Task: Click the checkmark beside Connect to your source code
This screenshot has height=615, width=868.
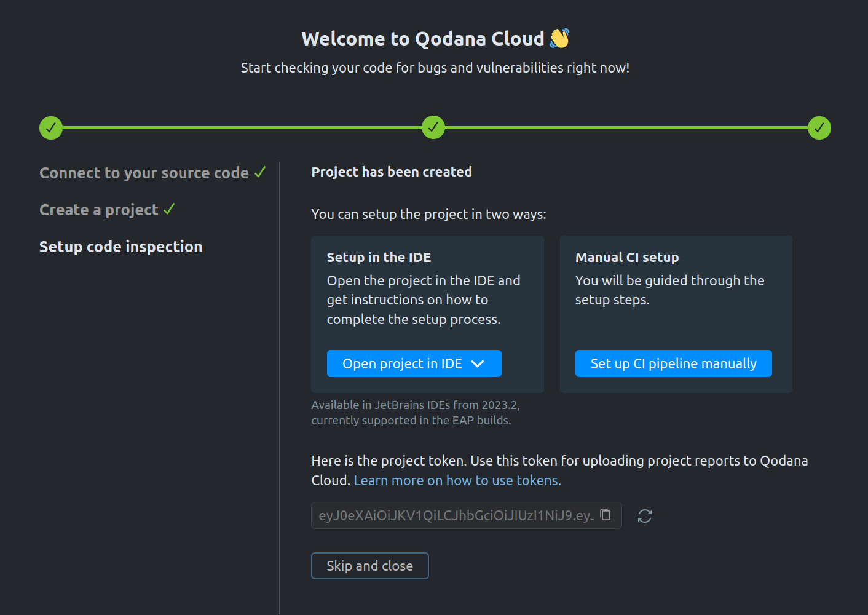Action: click(259, 172)
